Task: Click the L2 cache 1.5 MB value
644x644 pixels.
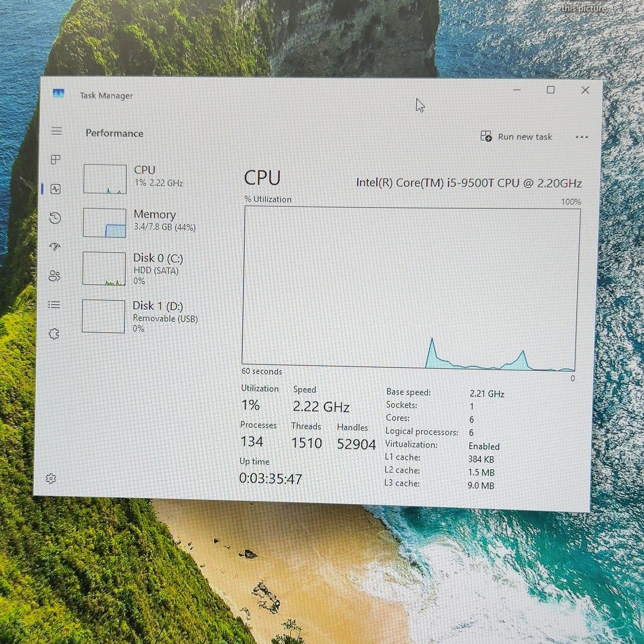Action: pyautogui.click(x=481, y=472)
